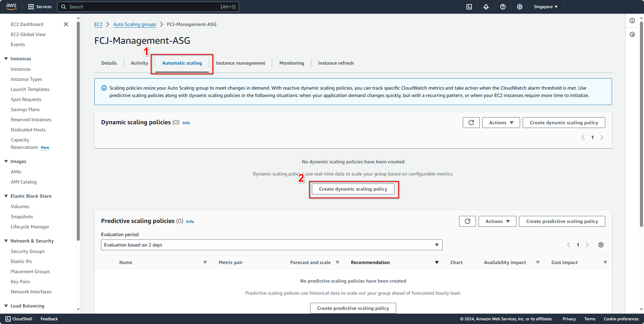
Task: Switch to the Monitoring tab
Action: [x=291, y=63]
